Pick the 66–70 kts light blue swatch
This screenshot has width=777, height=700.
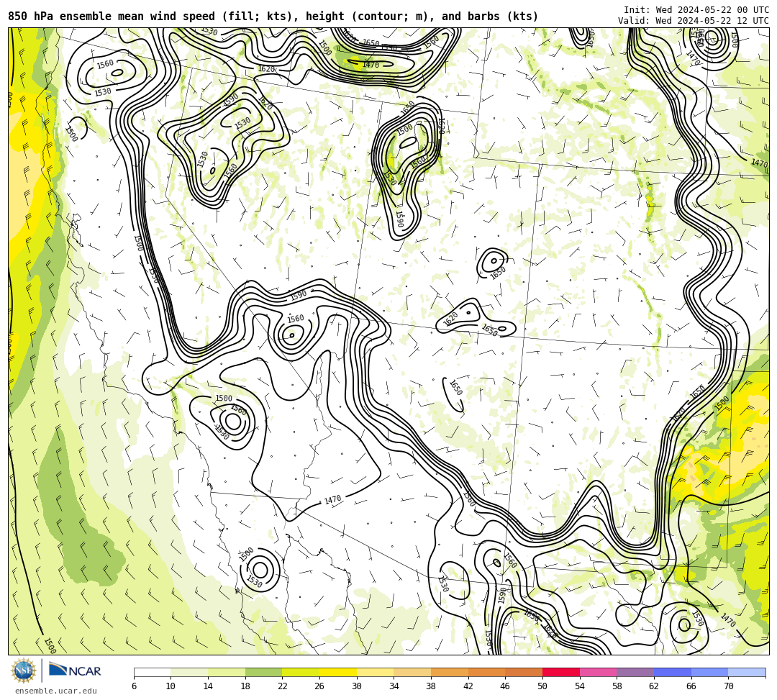pos(709,672)
